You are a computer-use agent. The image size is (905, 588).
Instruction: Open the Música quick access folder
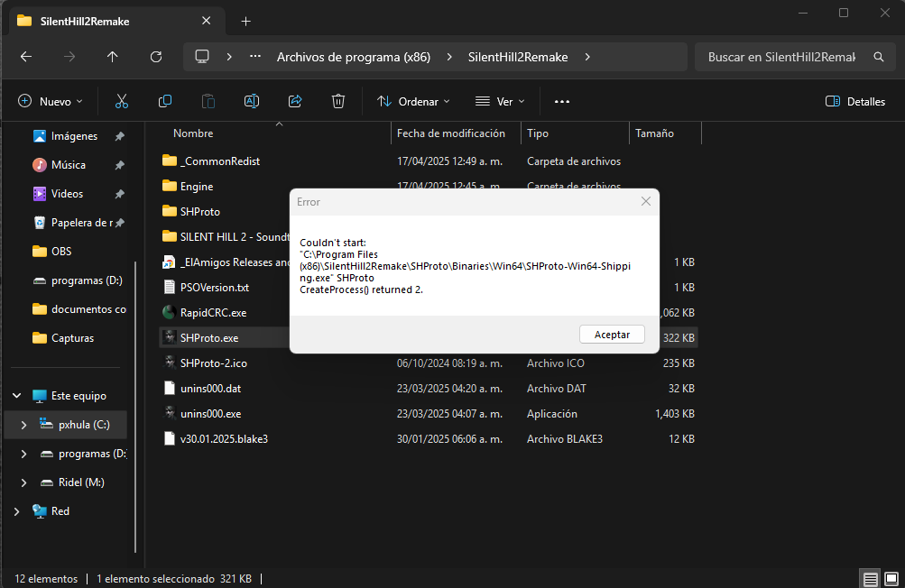click(x=68, y=165)
